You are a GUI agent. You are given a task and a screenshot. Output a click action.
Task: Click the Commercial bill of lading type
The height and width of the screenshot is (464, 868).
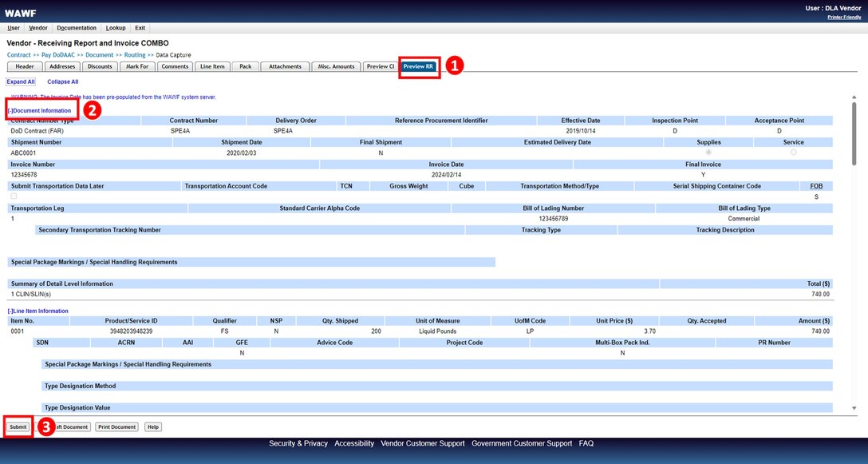744,218
